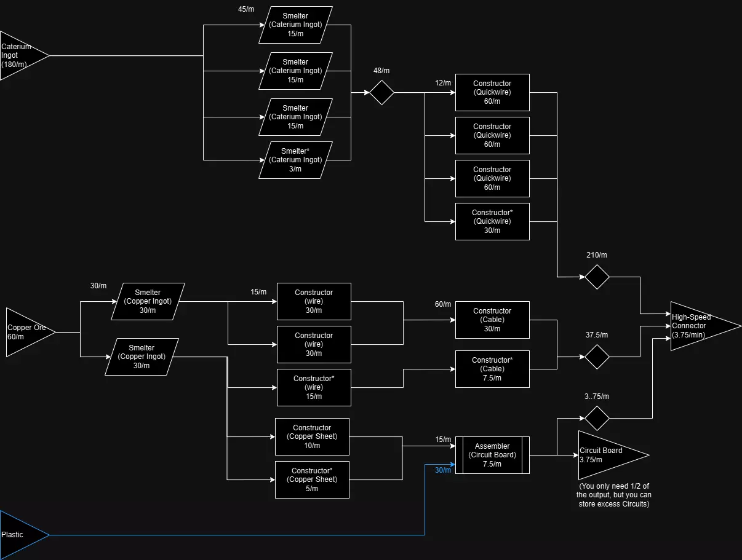Select the excess Circuits note text
Screen dimensions: 742x560
(x=614, y=495)
